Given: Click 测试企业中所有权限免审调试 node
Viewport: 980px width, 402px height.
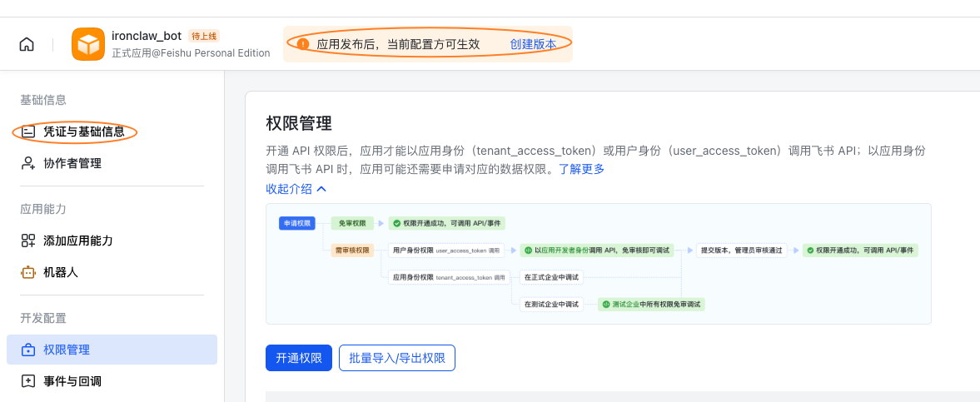Looking at the screenshot, I should click(x=651, y=305).
